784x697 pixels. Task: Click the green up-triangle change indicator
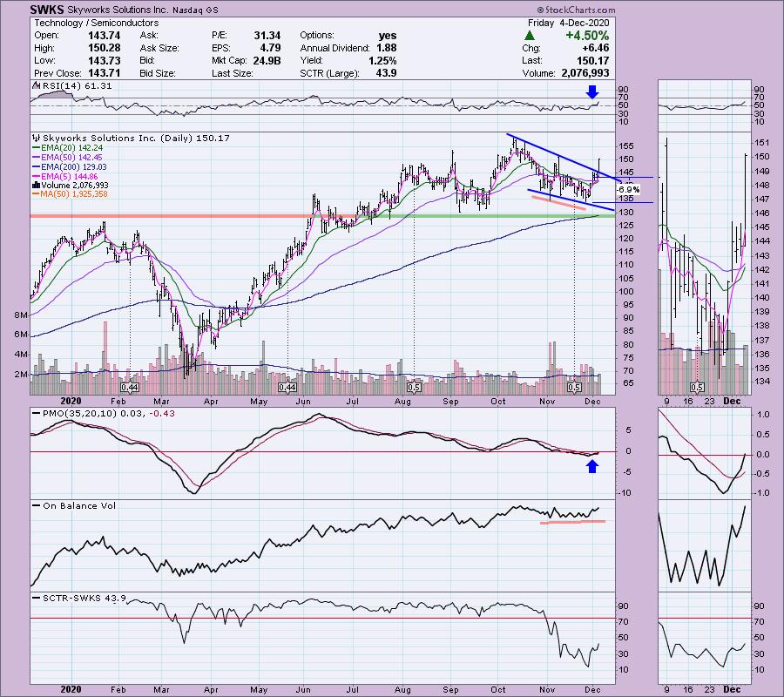tap(529, 36)
